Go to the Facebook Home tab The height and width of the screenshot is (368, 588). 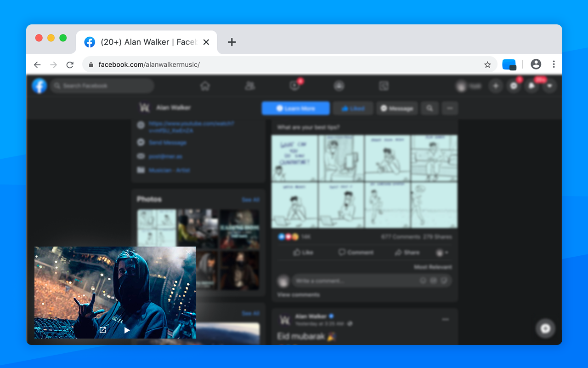coord(205,86)
